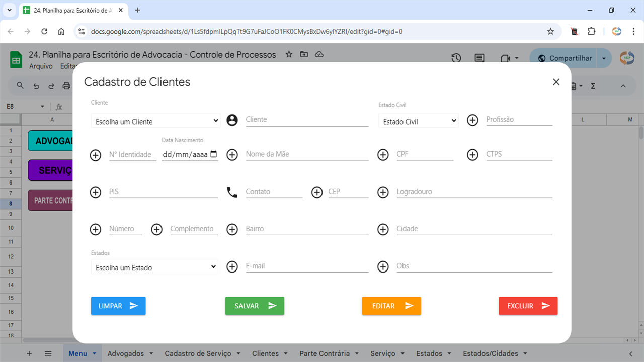Open the Chrome extensions puzzle icon
The width and height of the screenshot is (644, 362).
pos(591,31)
